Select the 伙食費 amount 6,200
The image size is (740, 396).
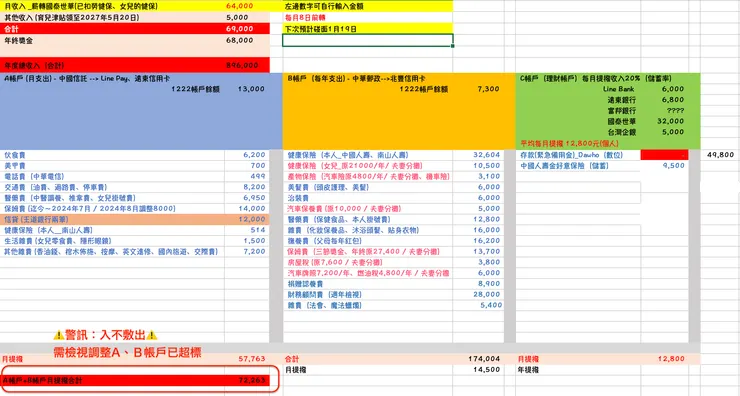(254, 155)
